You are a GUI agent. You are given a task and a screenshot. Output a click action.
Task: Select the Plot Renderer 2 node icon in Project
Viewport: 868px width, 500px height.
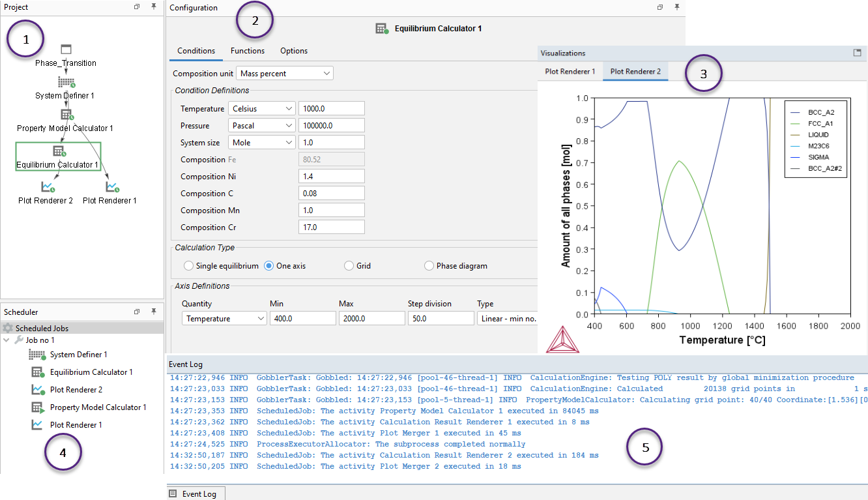[x=48, y=187]
